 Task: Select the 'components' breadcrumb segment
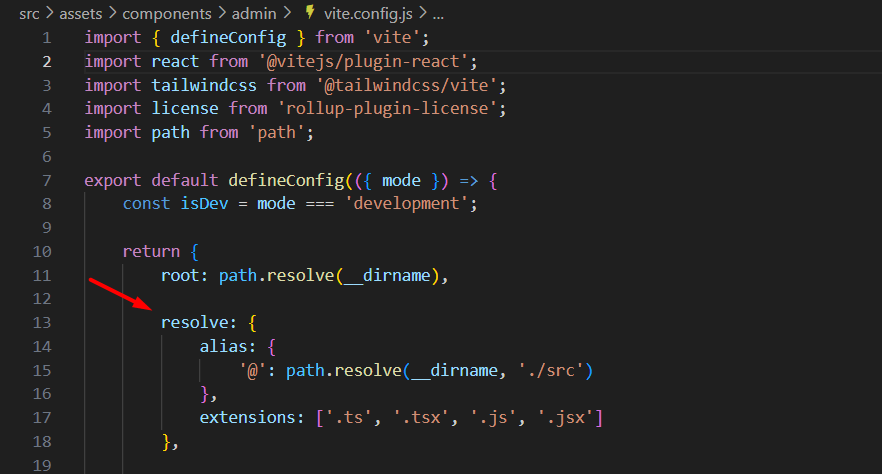(x=167, y=13)
